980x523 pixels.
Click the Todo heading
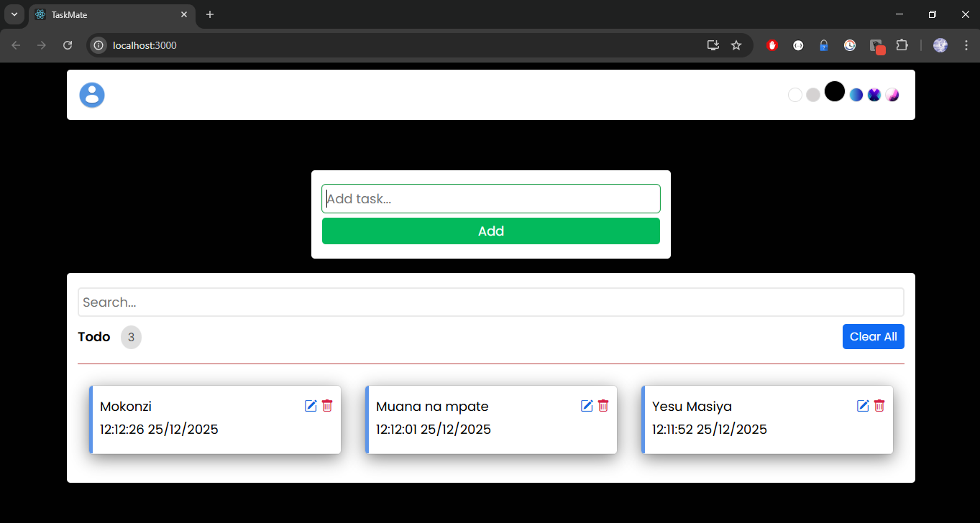click(94, 337)
